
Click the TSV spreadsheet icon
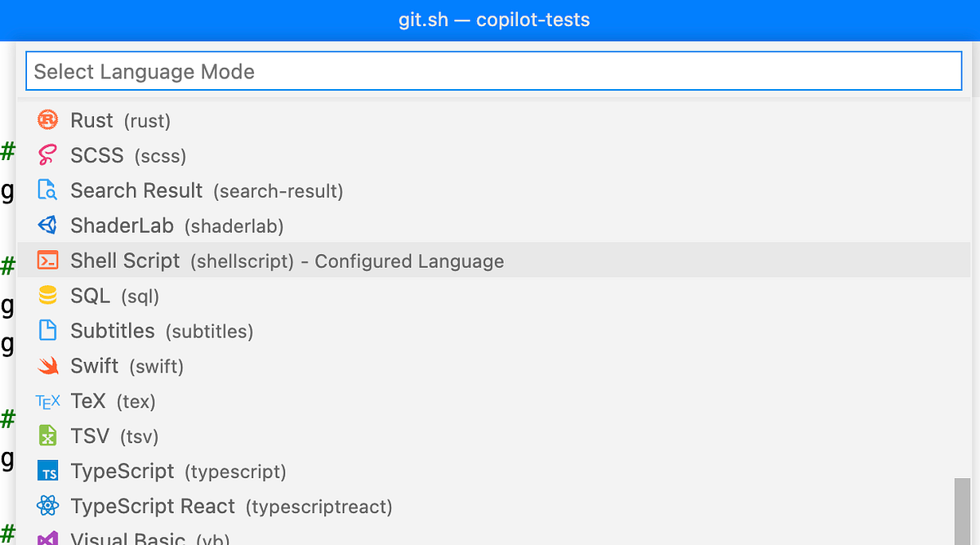[x=47, y=436]
